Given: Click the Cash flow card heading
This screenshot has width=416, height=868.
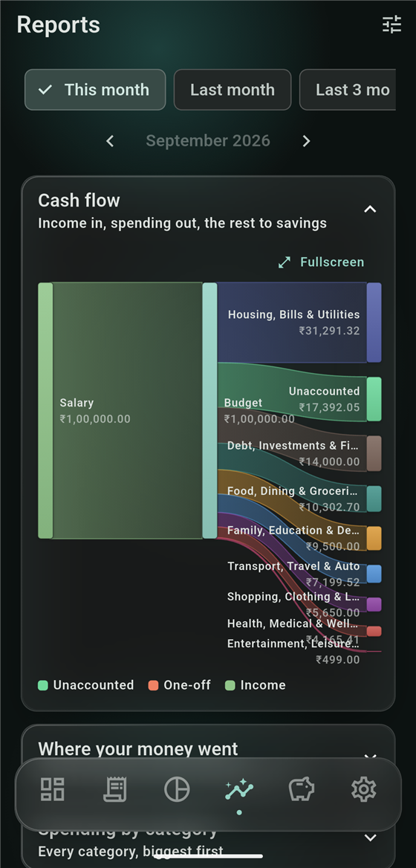Looking at the screenshot, I should pyautogui.click(x=79, y=201).
